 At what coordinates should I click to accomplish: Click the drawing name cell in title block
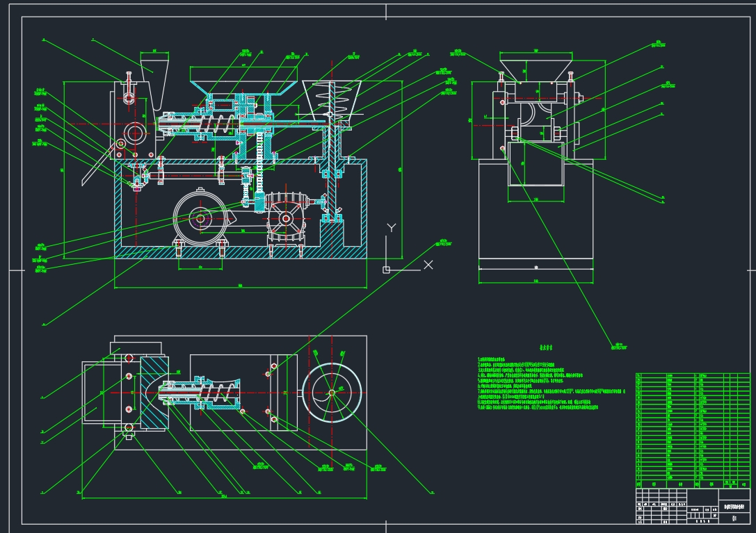[x=734, y=507]
